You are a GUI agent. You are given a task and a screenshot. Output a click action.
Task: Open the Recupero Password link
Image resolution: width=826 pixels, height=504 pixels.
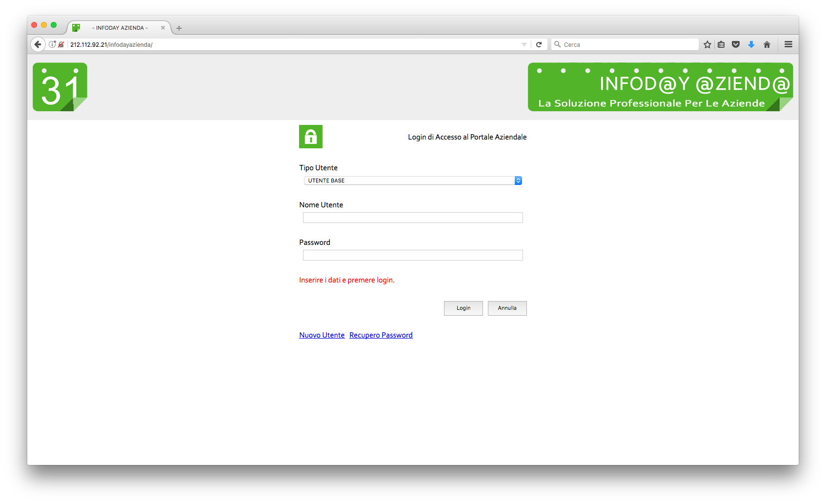[381, 335]
